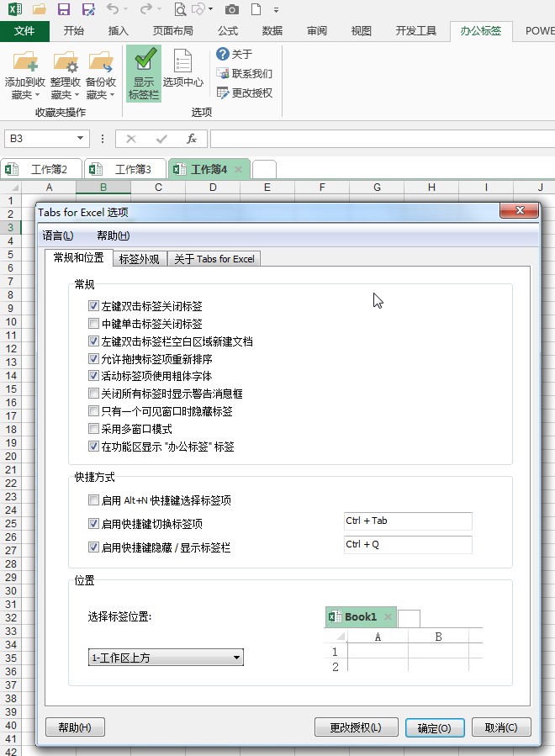Click the Undo arrow
This screenshot has height=756, width=555.
click(x=113, y=8)
